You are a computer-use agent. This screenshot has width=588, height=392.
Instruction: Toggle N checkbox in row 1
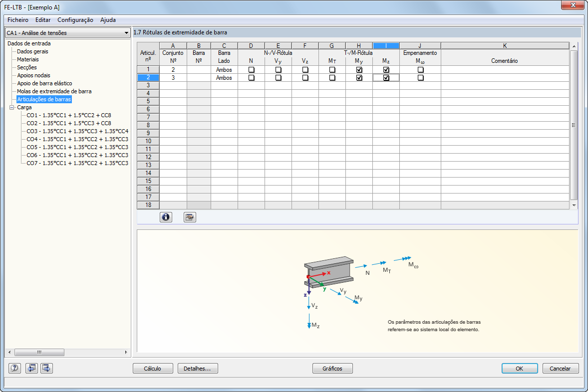(251, 70)
